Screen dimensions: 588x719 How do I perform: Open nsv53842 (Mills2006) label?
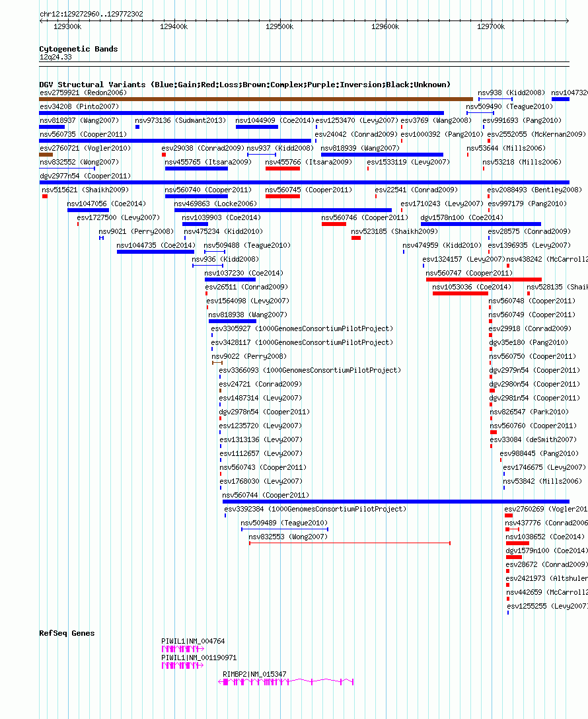click(542, 481)
